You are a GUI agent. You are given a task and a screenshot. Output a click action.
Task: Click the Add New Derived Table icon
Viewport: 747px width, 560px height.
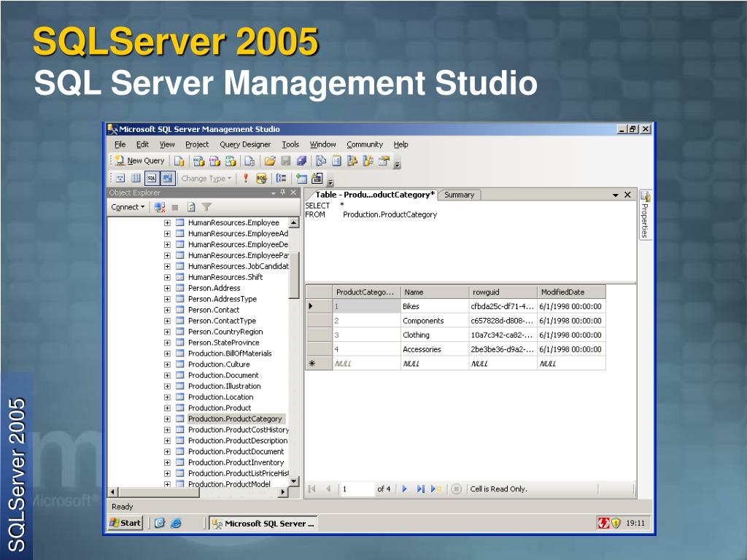coord(317,179)
